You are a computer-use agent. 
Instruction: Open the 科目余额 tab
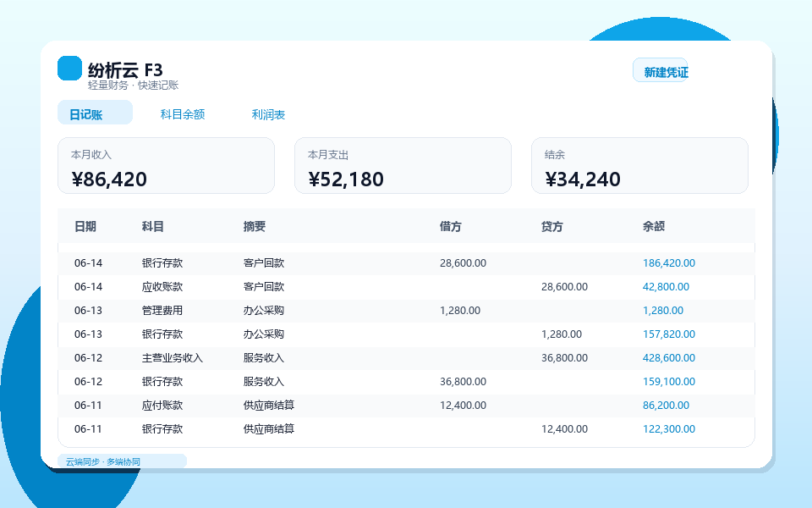[x=183, y=114]
